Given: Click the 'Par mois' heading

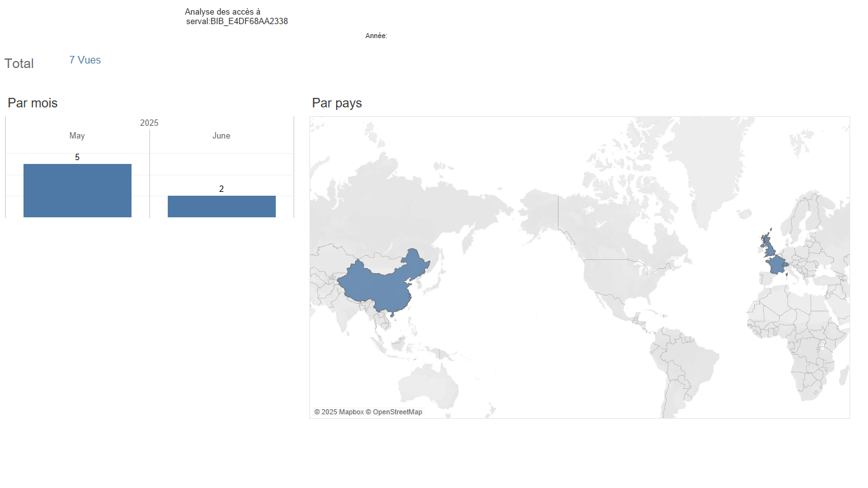Looking at the screenshot, I should click(32, 103).
